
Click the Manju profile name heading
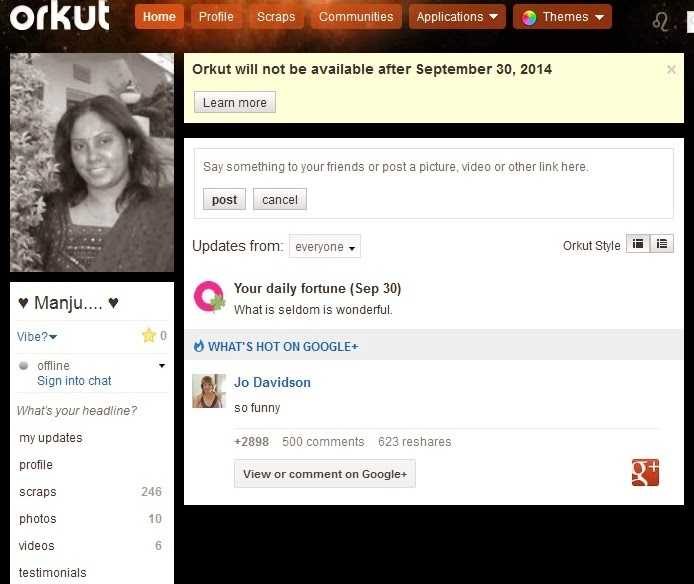coord(68,303)
